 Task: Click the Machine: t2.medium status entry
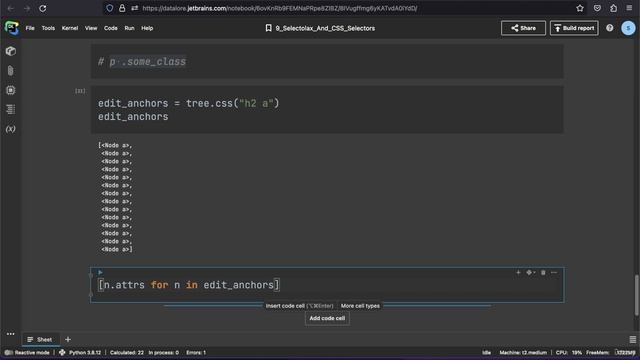pos(523,353)
